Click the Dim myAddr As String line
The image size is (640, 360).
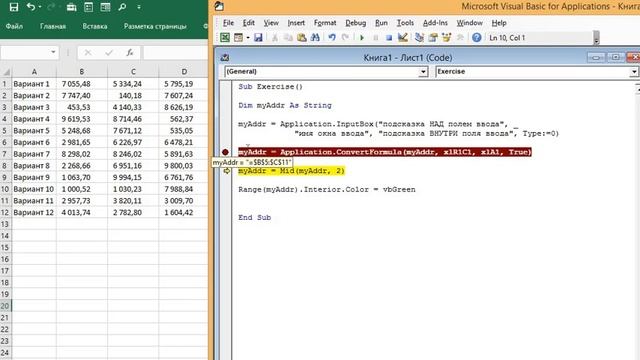click(x=285, y=105)
